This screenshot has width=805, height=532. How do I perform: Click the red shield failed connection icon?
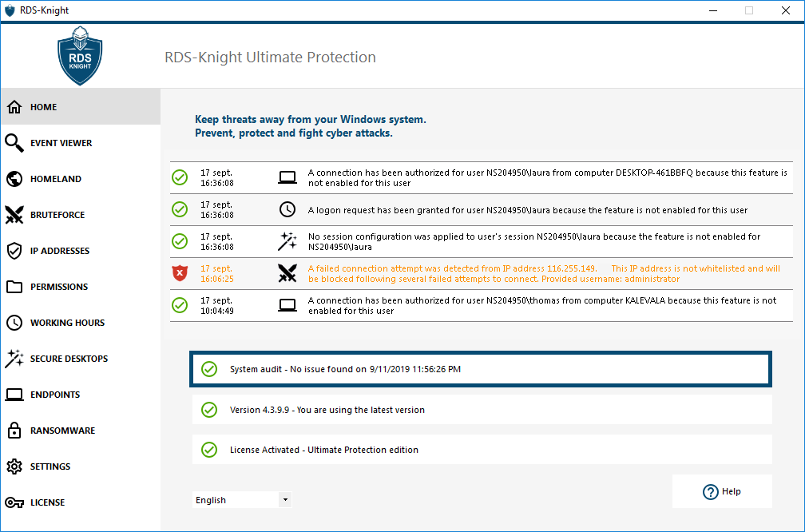coord(180,273)
